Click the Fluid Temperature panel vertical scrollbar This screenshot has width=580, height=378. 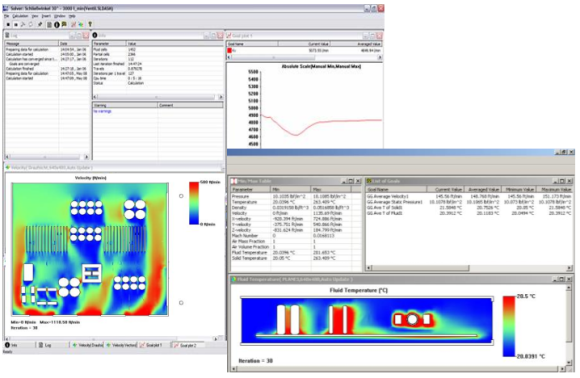(569, 325)
